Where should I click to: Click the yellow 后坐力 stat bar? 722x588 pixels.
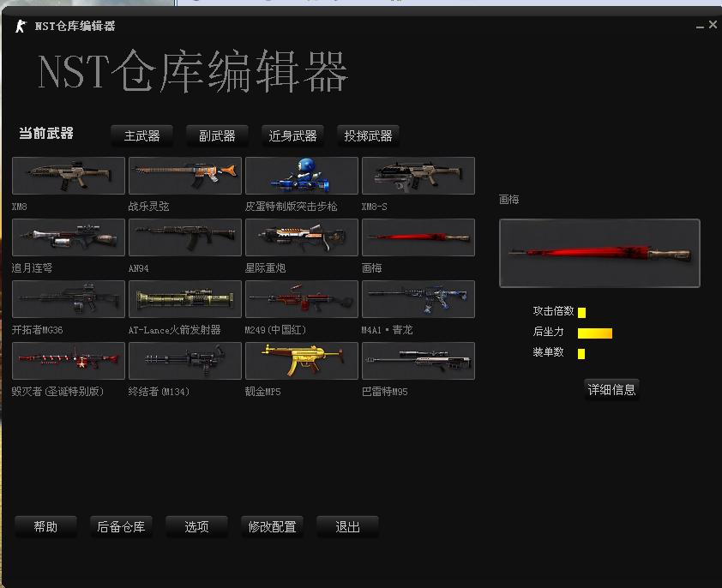point(594,333)
